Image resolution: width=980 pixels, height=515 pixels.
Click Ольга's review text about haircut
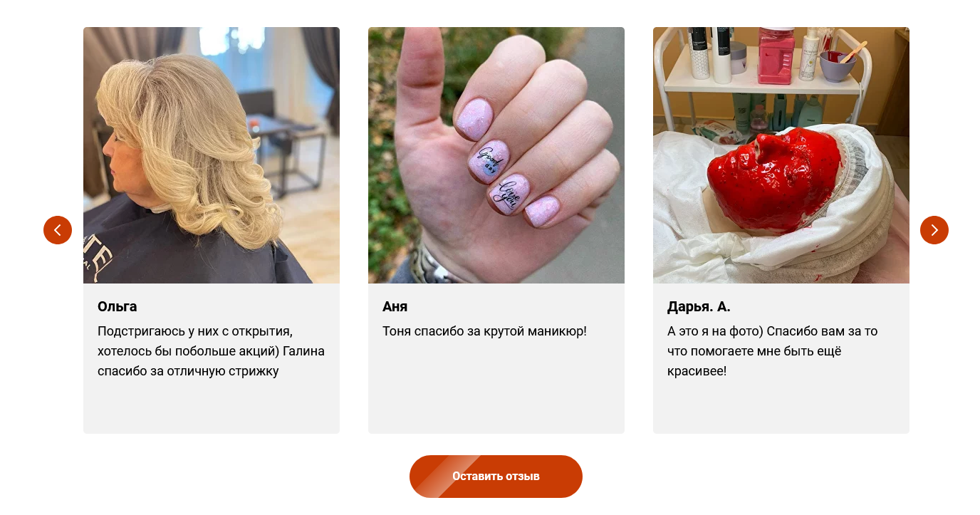tap(211, 351)
